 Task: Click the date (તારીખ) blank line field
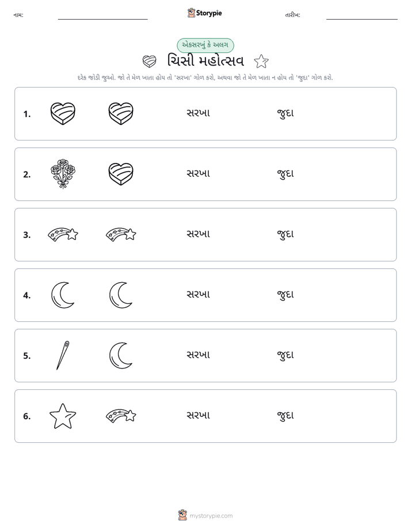(x=362, y=17)
